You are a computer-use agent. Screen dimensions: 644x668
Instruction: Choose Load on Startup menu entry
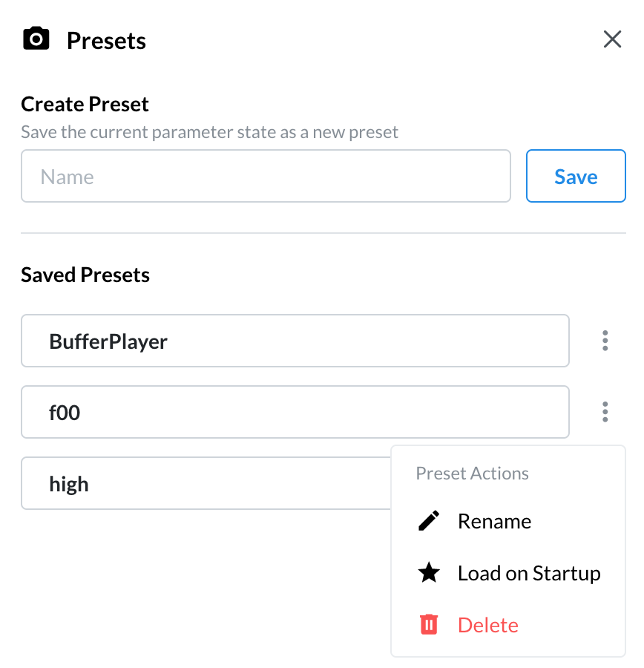(x=508, y=572)
